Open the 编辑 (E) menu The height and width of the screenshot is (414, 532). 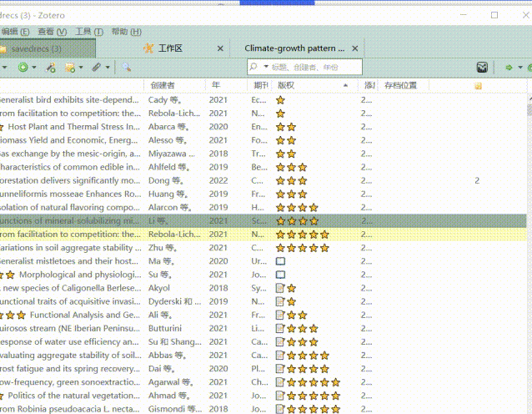[15, 32]
